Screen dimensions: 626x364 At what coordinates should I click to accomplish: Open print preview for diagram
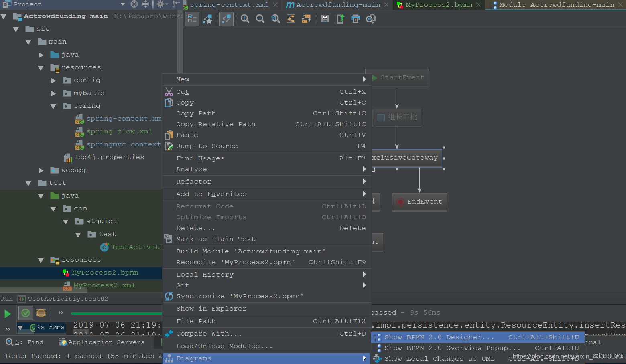371,19
